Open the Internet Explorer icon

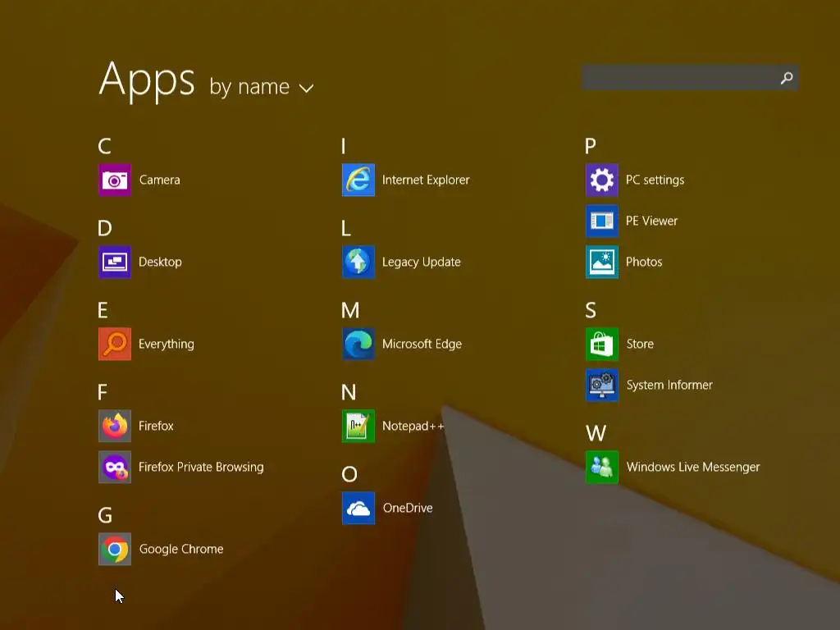[x=358, y=180]
